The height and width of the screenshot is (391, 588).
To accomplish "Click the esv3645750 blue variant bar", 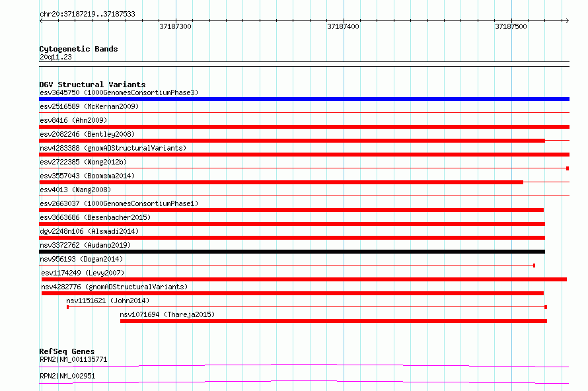I will pyautogui.click(x=304, y=99).
